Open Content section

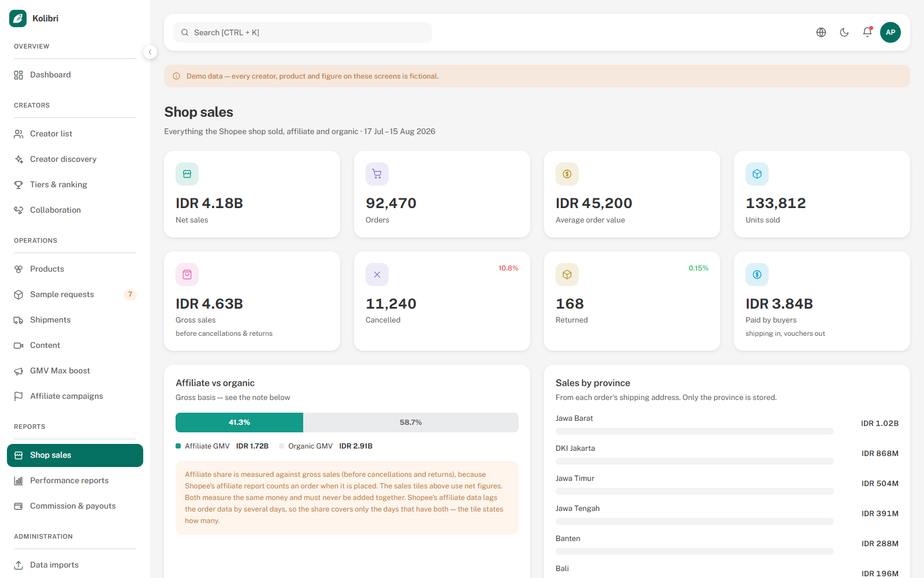pos(75,345)
